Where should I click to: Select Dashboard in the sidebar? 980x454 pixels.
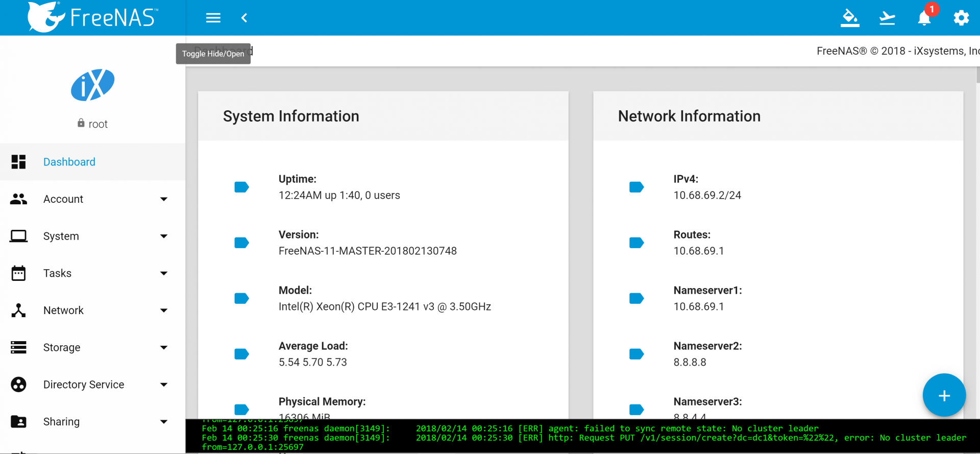click(x=69, y=162)
